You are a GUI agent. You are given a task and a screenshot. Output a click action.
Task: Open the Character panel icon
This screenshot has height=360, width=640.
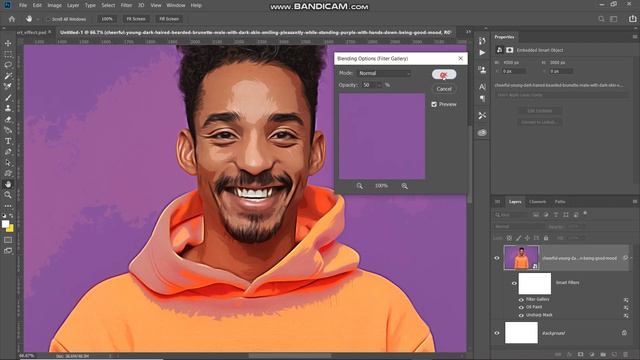click(x=482, y=87)
